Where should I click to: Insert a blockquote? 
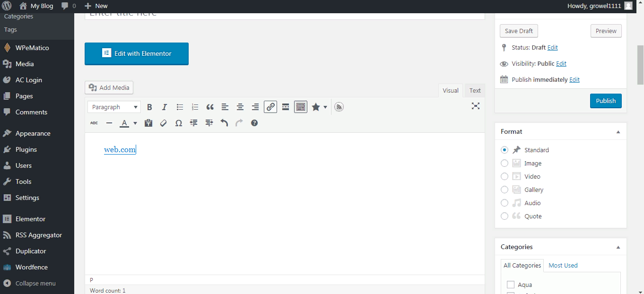[210, 107]
